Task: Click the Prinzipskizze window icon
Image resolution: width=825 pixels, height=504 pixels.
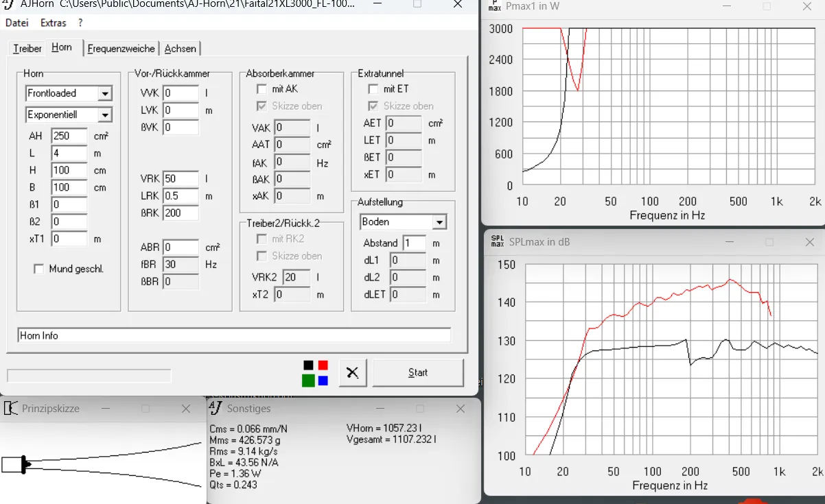Action: pos(10,408)
